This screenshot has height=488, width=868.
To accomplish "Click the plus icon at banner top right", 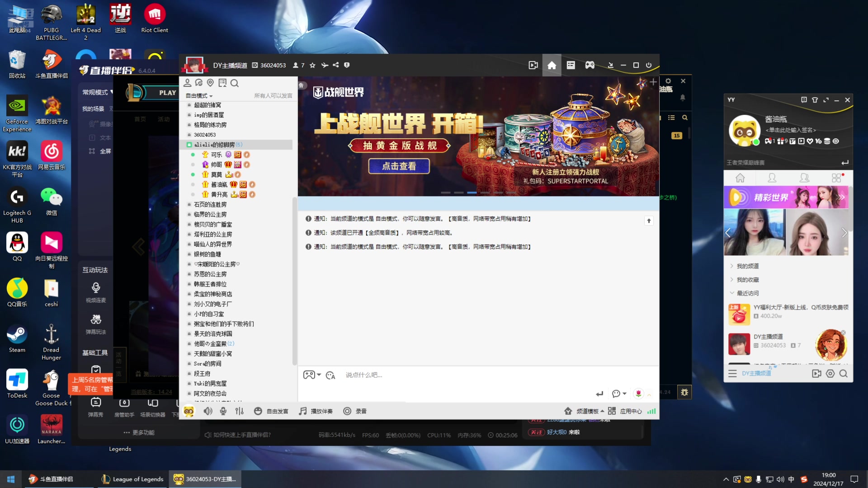I will 653,82.
